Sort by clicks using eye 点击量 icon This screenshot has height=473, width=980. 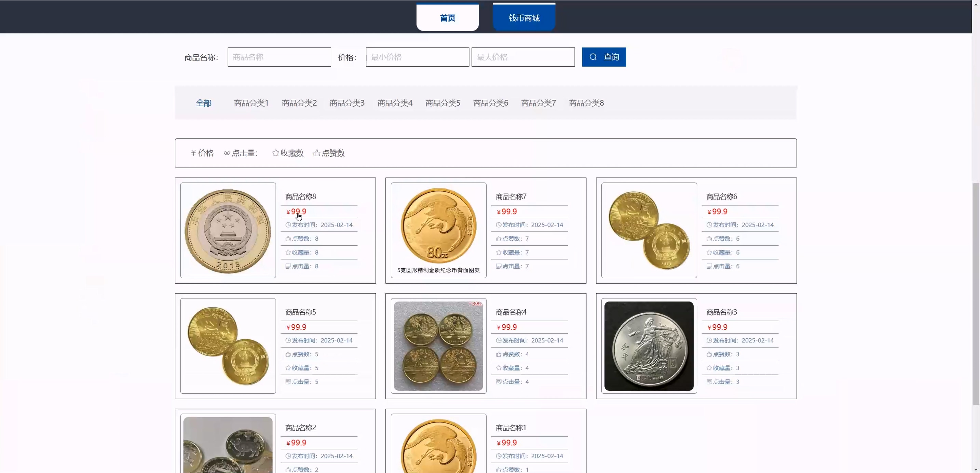tap(227, 153)
